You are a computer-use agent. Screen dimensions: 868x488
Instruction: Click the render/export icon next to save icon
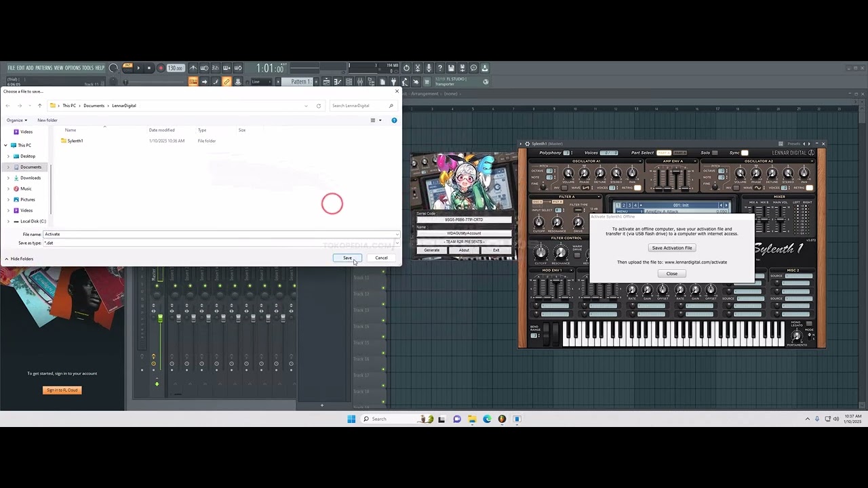pyautogui.click(x=462, y=68)
